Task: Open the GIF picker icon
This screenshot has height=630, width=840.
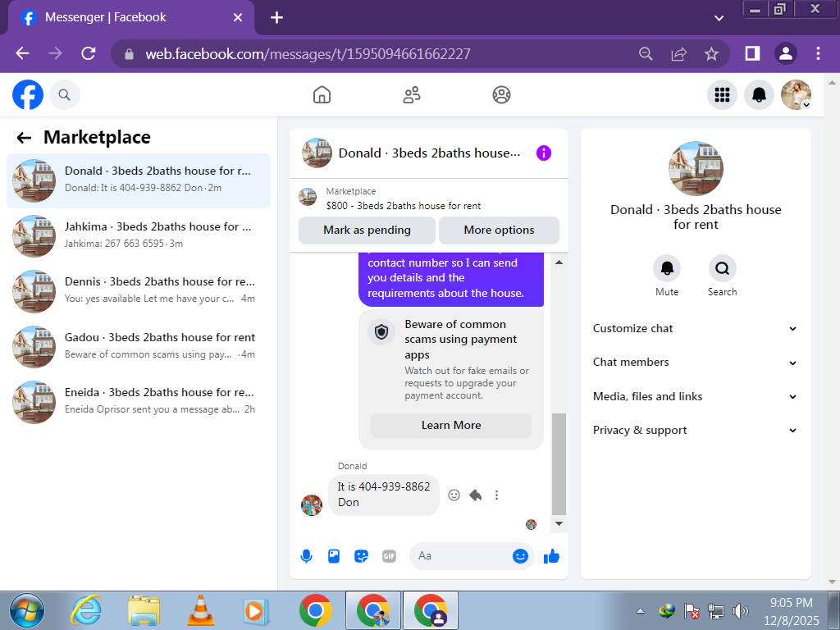Action: pos(389,556)
